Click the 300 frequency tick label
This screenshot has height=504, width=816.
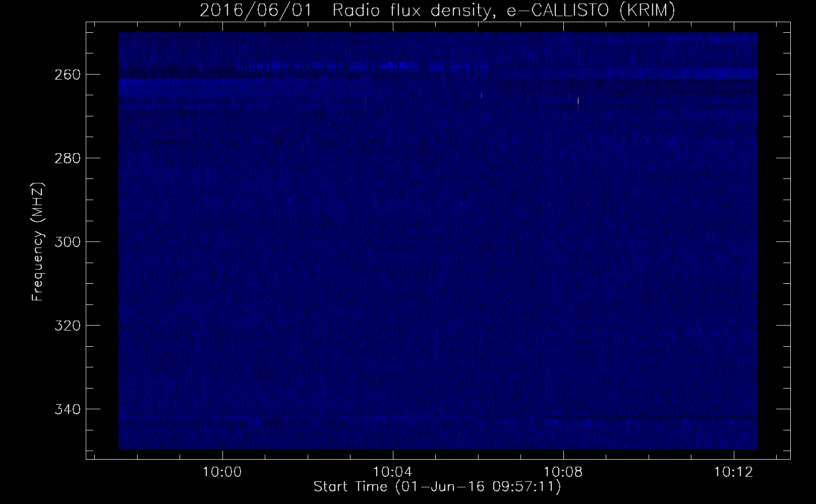pos(67,242)
